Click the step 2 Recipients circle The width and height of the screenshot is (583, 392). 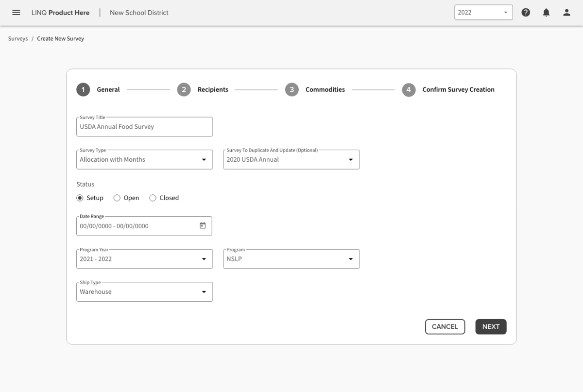coord(184,90)
